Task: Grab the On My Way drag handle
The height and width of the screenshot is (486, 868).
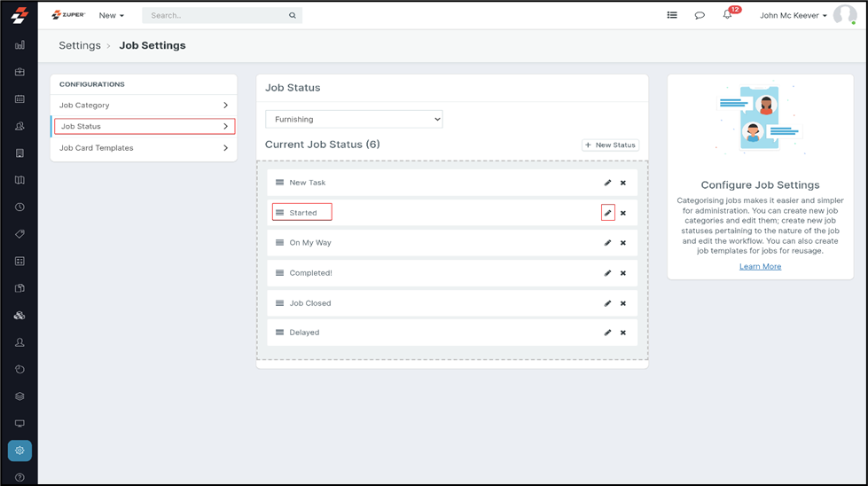Action: 279,242
